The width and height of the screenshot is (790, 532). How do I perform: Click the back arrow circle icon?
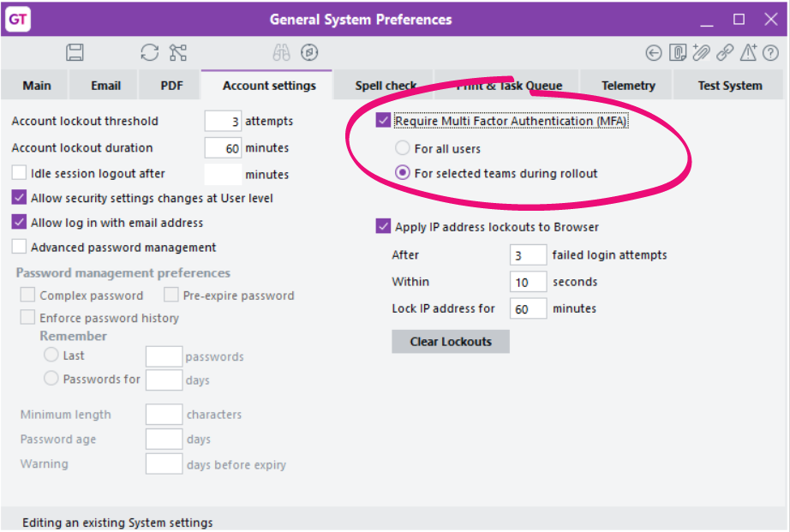point(654,54)
